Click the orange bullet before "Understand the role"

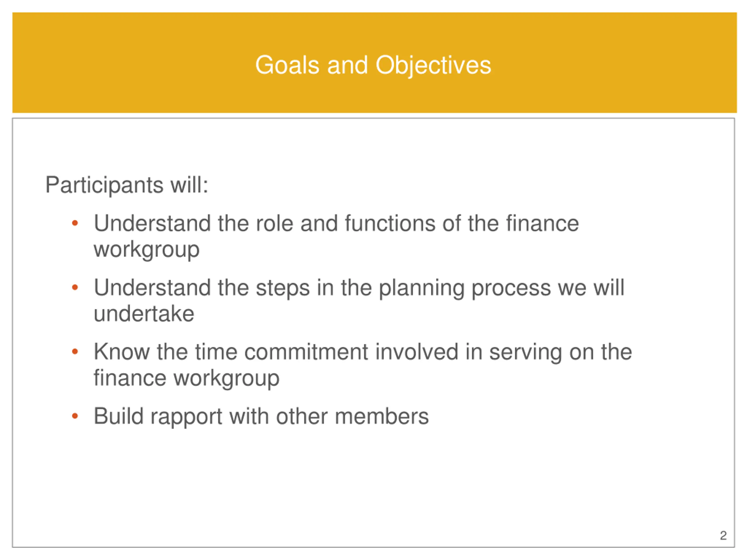tap(75, 223)
